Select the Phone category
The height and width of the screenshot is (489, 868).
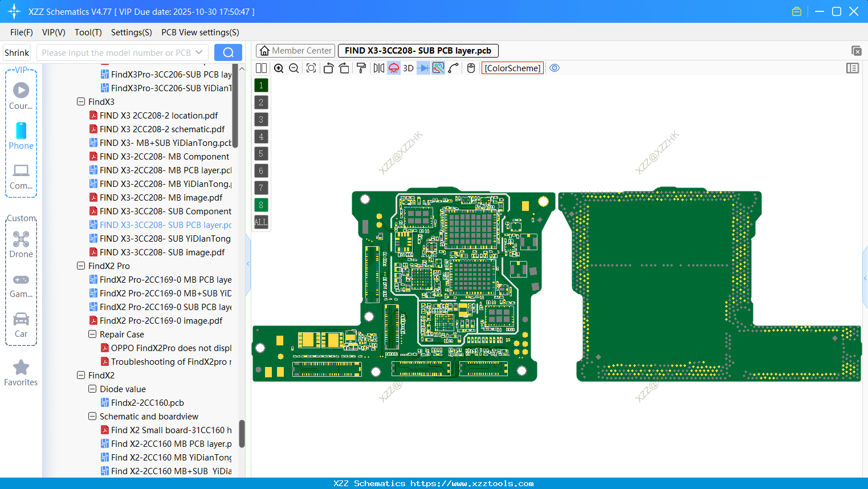pos(21,136)
